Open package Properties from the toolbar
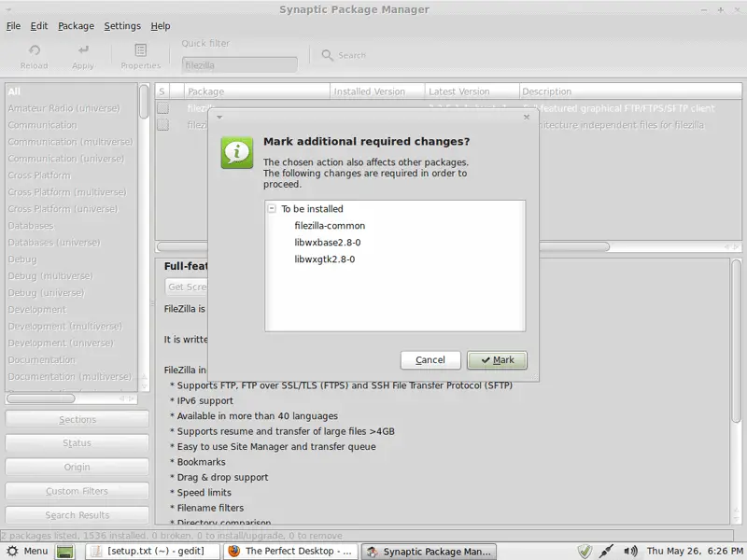The height and width of the screenshot is (560, 747). (141, 56)
